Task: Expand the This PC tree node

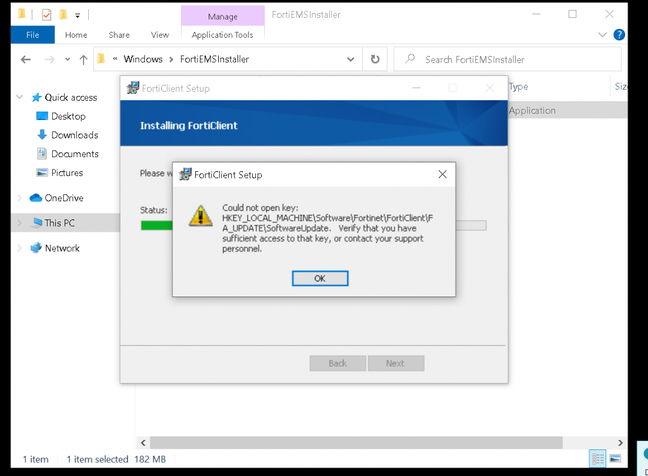Action: [19, 223]
